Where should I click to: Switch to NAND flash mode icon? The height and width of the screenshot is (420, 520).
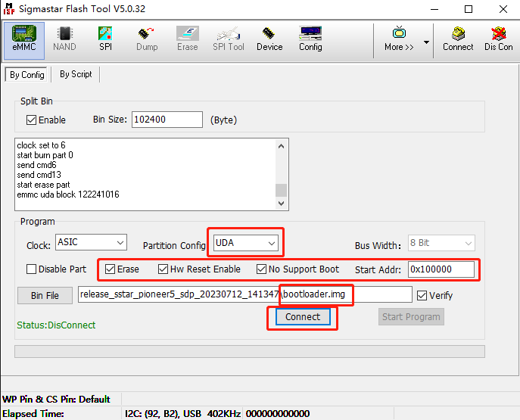(x=64, y=39)
